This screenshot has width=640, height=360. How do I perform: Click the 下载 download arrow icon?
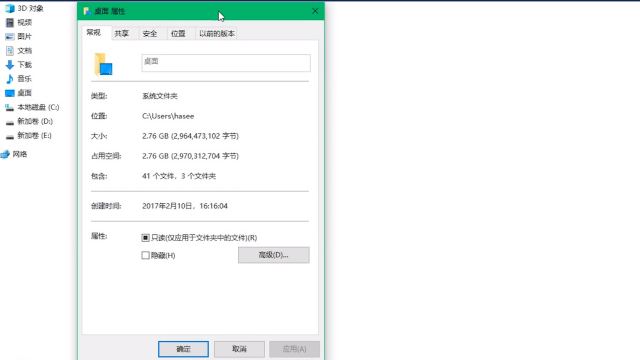(x=10, y=64)
